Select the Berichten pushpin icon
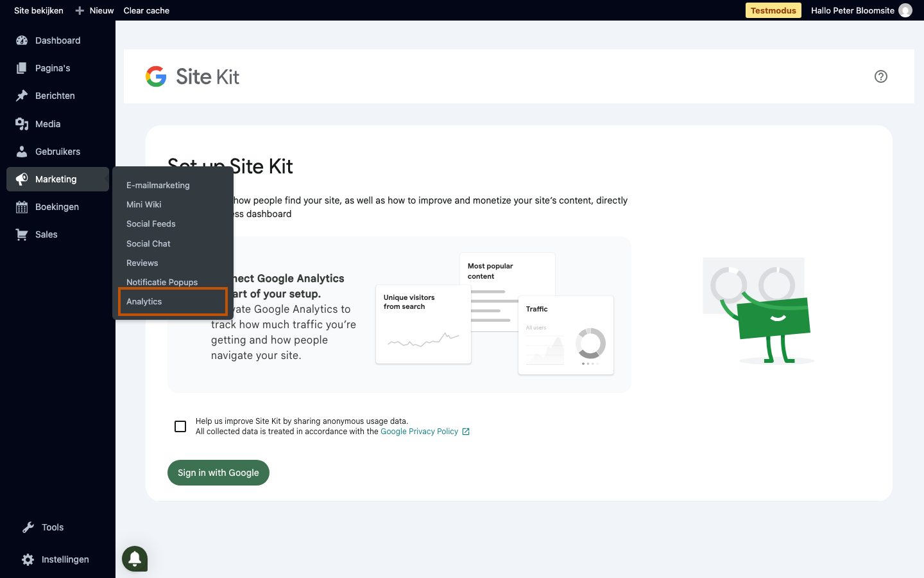This screenshot has width=924, height=578. pyautogui.click(x=22, y=96)
